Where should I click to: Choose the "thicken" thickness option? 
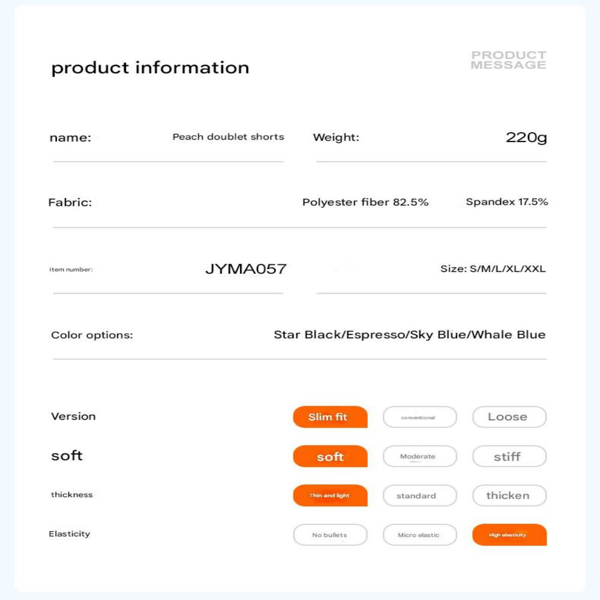point(509,495)
